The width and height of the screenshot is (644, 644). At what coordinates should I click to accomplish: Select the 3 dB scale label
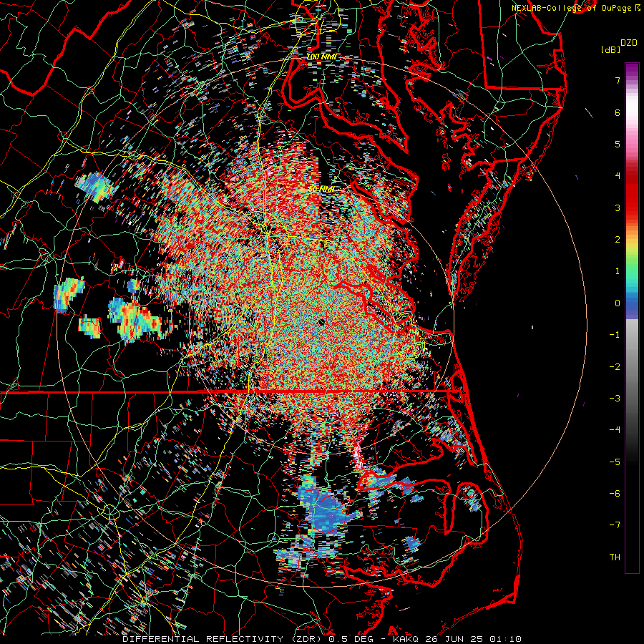tap(618, 208)
